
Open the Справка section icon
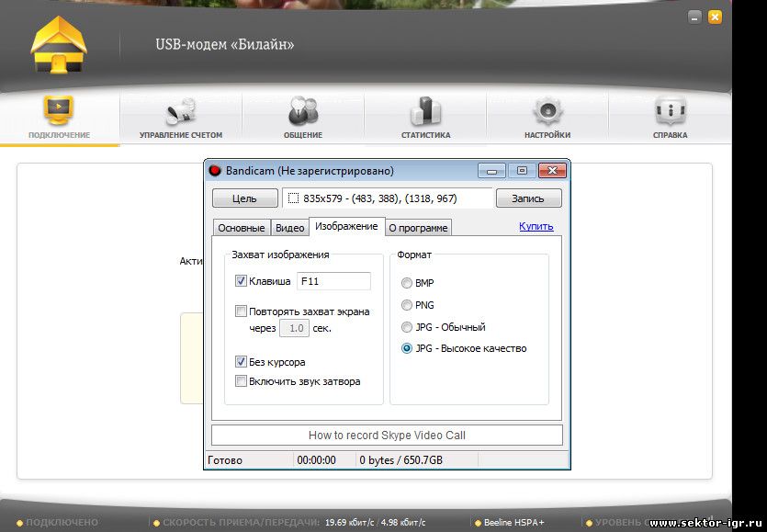671,111
